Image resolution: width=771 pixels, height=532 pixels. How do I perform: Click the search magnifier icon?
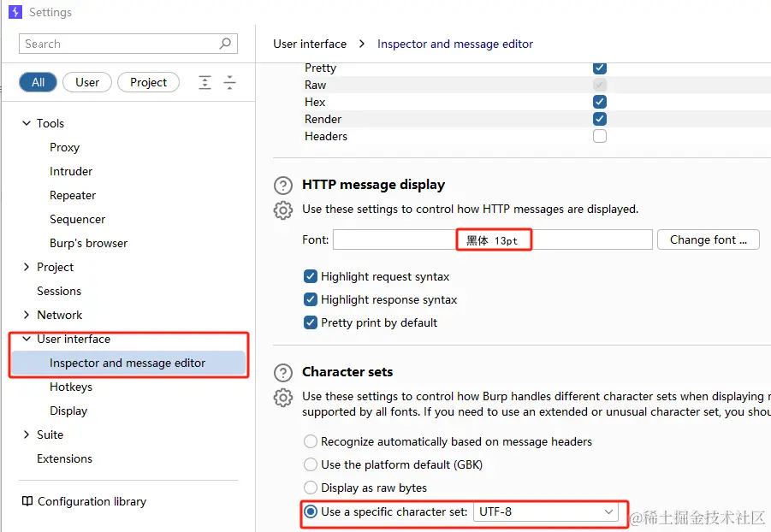tap(225, 44)
